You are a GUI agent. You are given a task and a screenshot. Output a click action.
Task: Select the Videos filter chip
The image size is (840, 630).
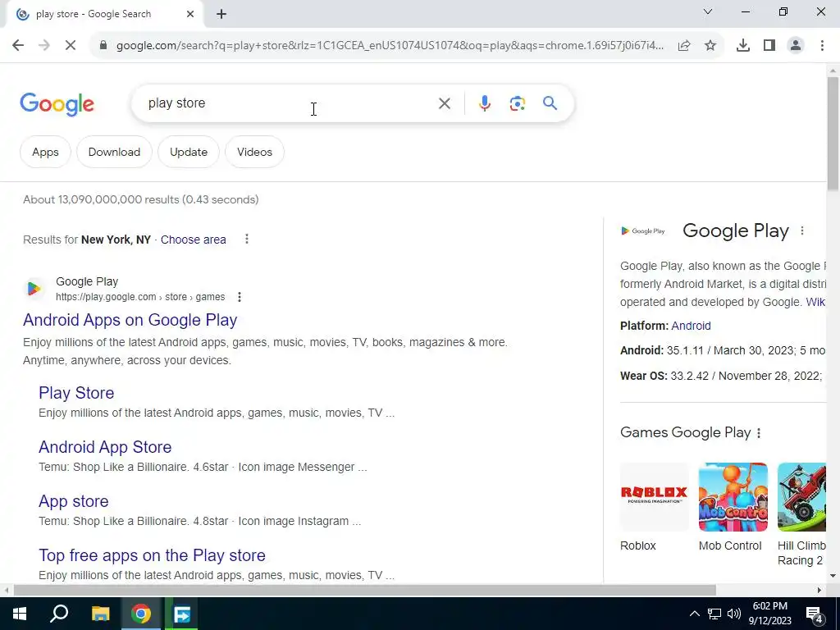(x=254, y=152)
